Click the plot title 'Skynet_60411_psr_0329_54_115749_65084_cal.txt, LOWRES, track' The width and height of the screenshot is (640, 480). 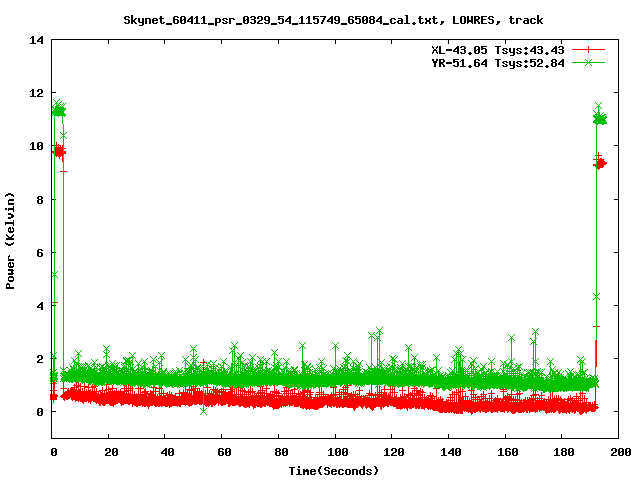[x=333, y=20]
